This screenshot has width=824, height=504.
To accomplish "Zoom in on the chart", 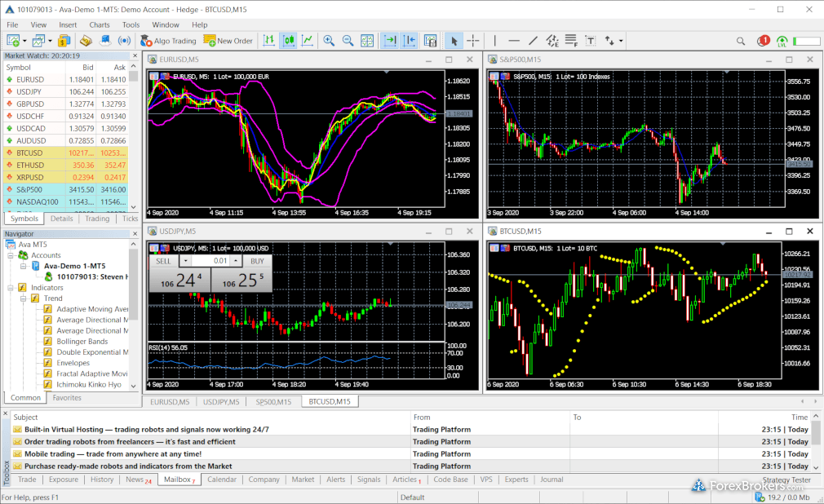I will pyautogui.click(x=329, y=41).
